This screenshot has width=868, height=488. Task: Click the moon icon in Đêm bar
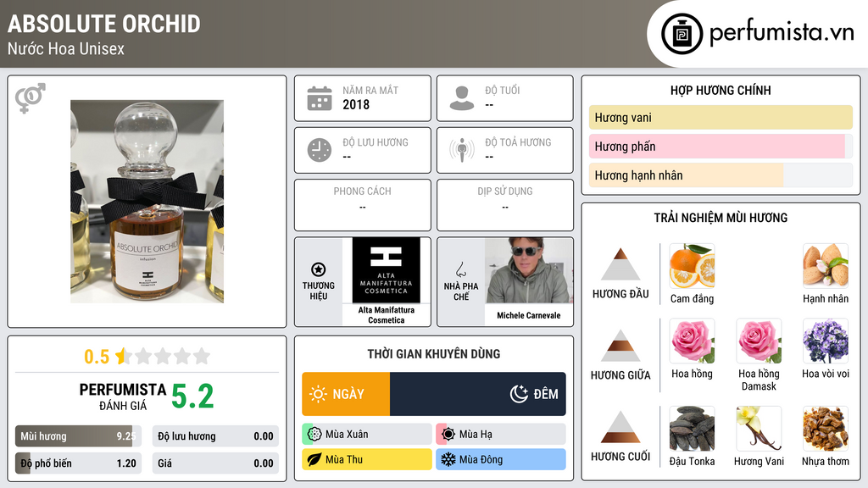tap(519, 394)
